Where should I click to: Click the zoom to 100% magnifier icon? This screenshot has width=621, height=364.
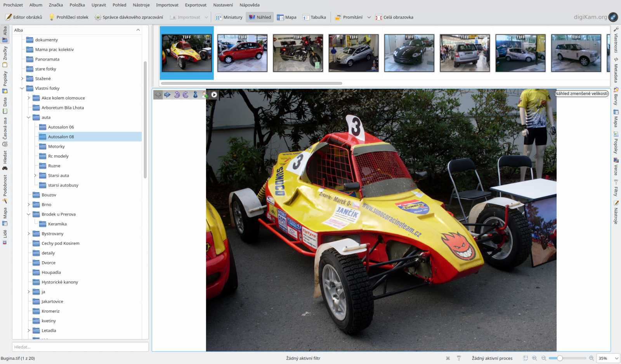tap(534, 358)
